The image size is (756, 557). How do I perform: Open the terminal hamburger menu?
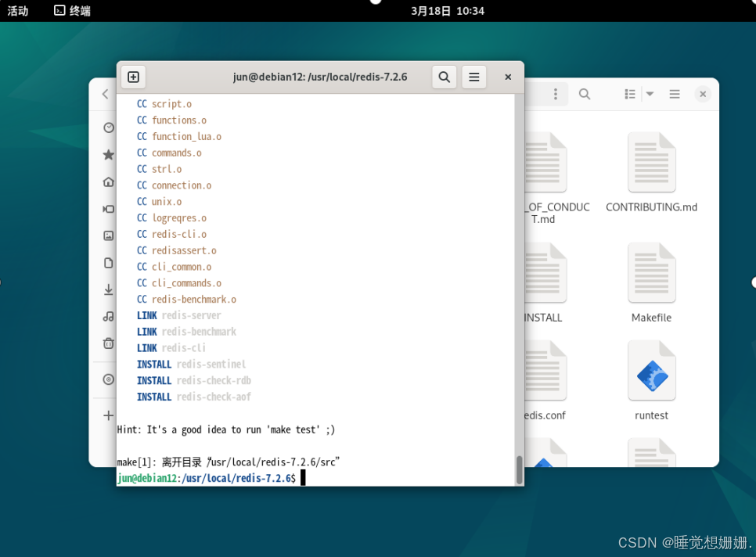(x=474, y=77)
